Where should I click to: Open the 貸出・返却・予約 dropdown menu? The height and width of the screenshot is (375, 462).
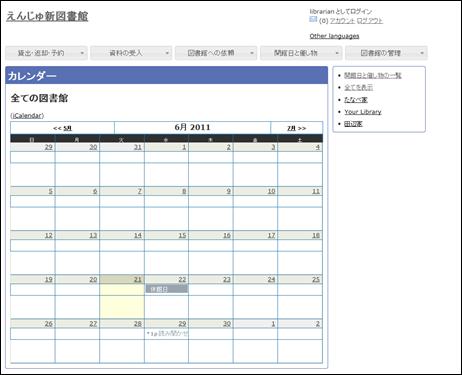point(46,53)
